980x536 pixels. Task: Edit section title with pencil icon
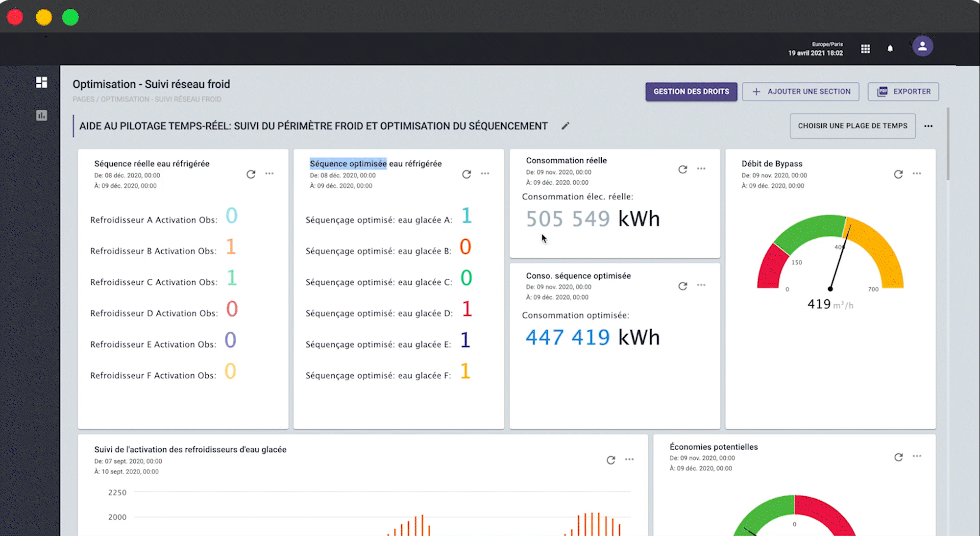tap(565, 126)
